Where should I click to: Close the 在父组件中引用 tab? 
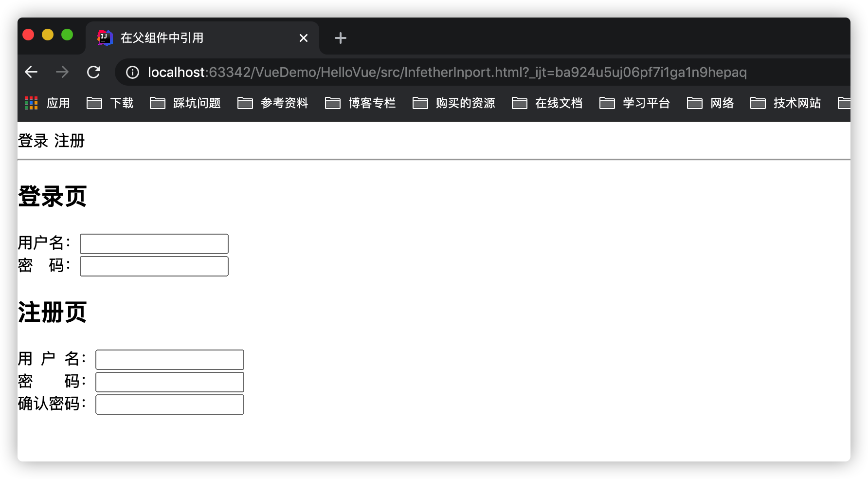304,38
